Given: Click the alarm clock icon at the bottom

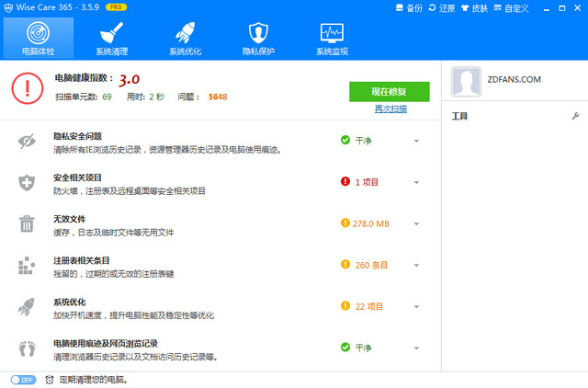Looking at the screenshot, I should coord(50,380).
